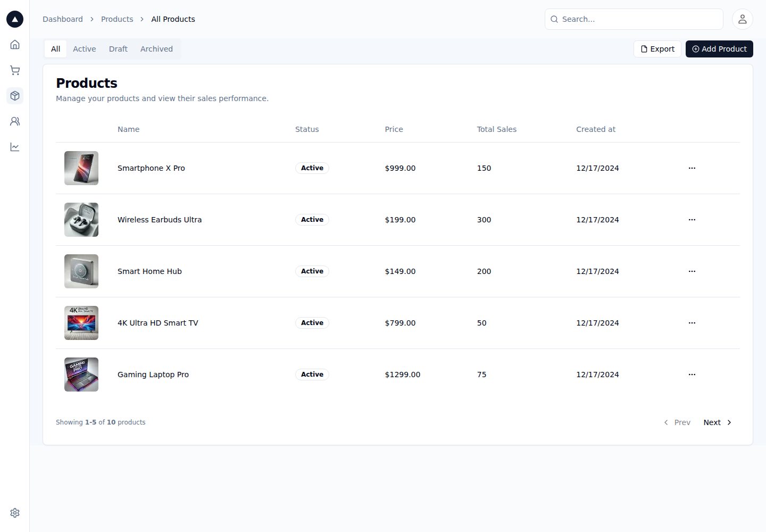Open the settings gear icon
Screen dimensions: 766x532
coord(15,513)
